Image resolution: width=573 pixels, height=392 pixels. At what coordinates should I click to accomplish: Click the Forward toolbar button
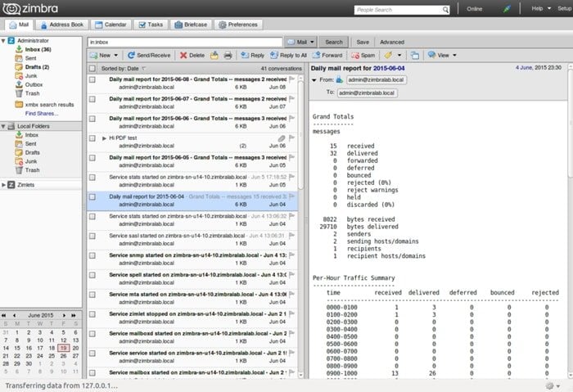coord(327,55)
